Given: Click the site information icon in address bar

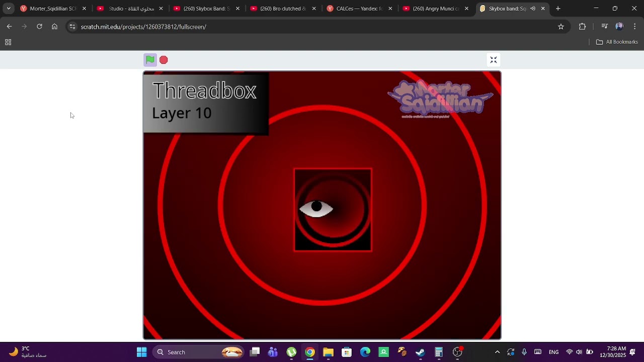Looking at the screenshot, I should 72,27.
